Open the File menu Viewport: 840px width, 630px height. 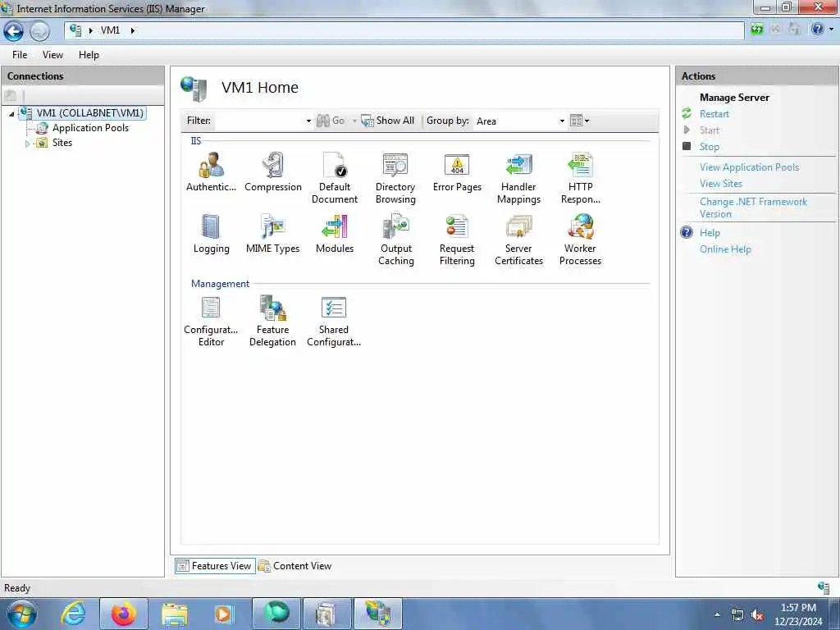tap(20, 55)
